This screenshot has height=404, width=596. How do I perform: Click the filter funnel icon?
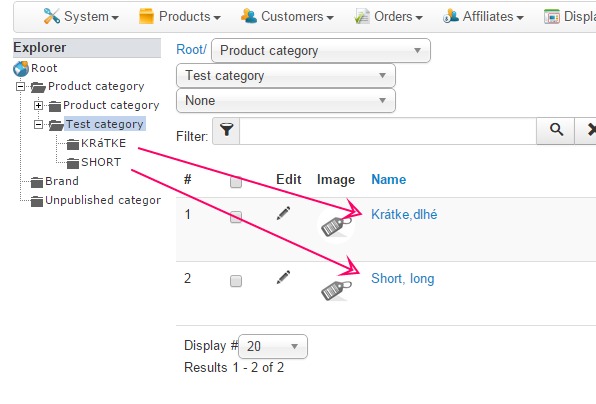coord(226,130)
